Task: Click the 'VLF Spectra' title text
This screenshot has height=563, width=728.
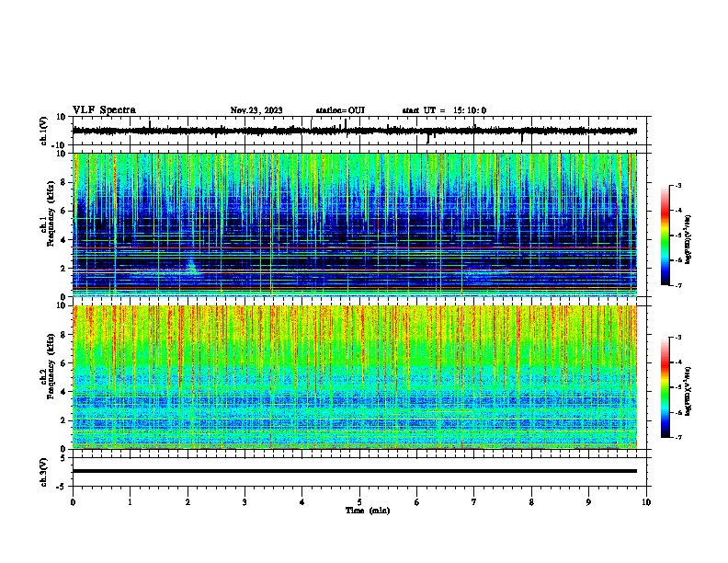Action: (x=104, y=110)
